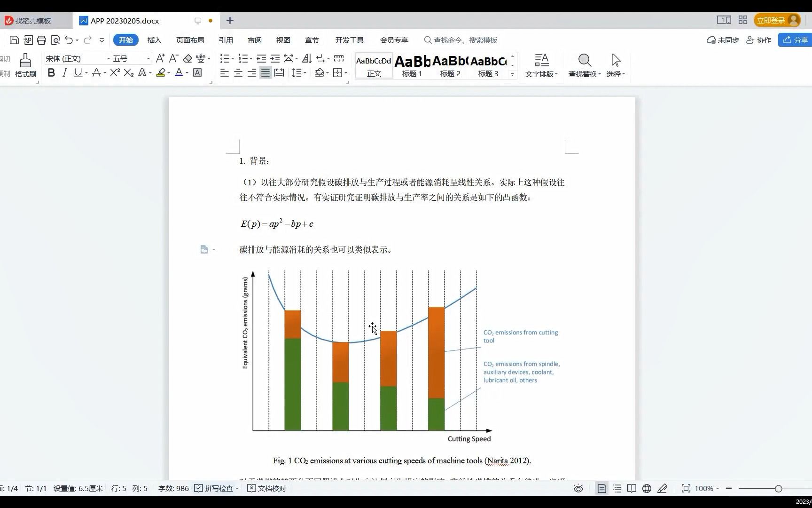Toggle page view mode in status bar
This screenshot has width=812, height=508.
coord(601,489)
